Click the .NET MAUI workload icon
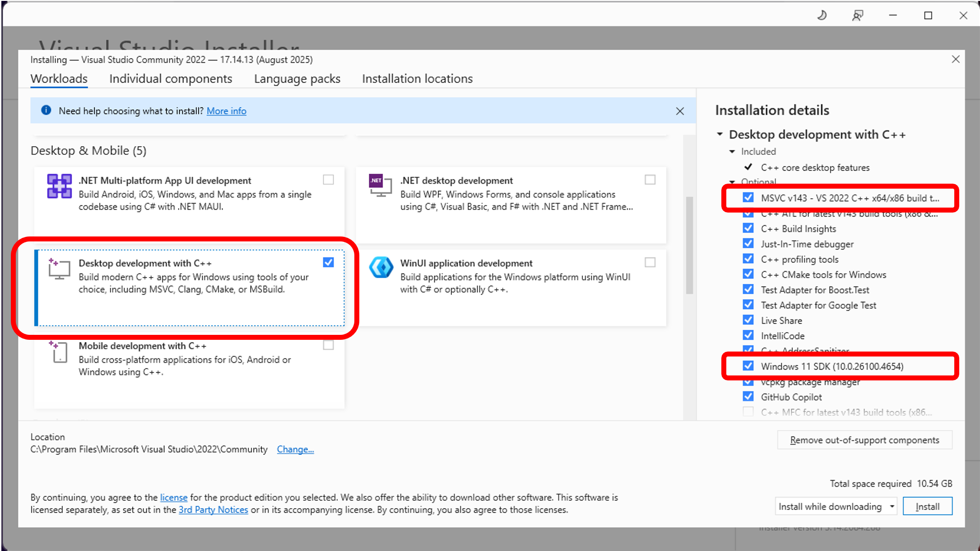This screenshot has height=551, width=980. (x=59, y=186)
